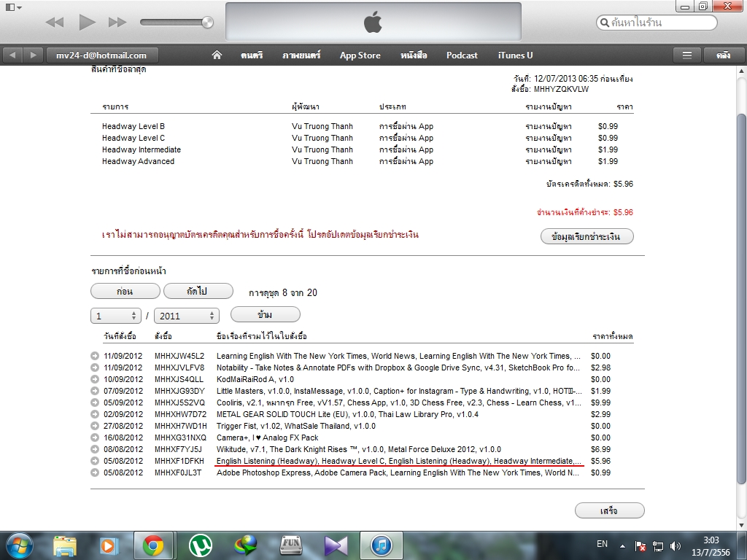The width and height of the screenshot is (747, 560).
Task: Adjust the volume slider knob
Action: tap(207, 22)
